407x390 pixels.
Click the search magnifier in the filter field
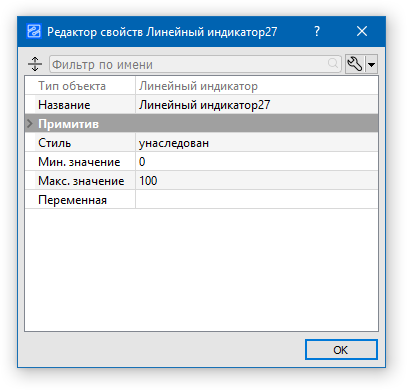pos(333,63)
